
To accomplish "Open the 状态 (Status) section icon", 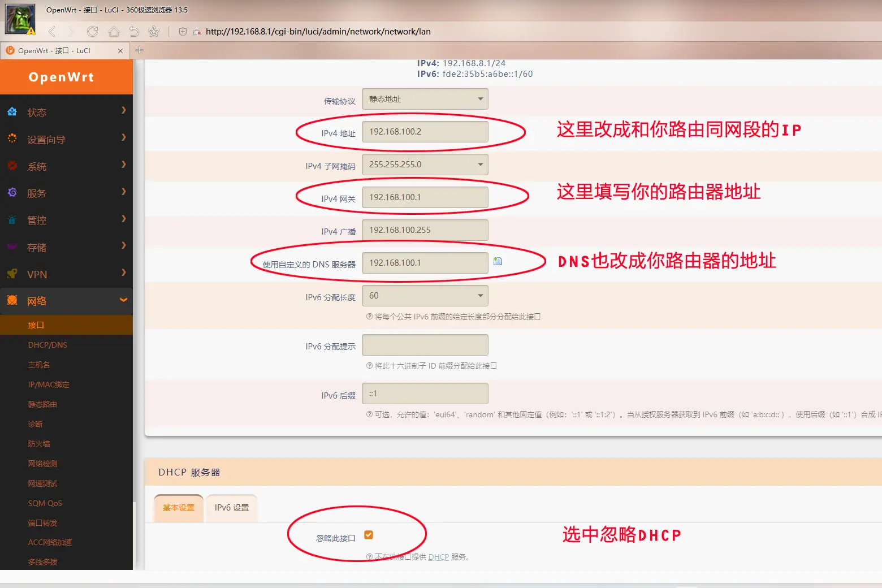I will coord(12,112).
